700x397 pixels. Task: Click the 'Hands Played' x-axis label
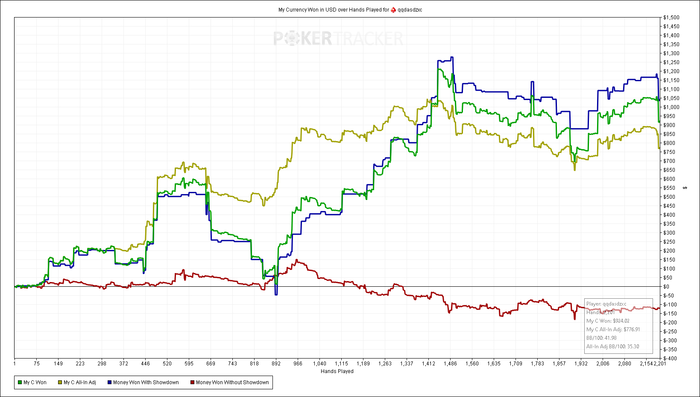(x=337, y=371)
